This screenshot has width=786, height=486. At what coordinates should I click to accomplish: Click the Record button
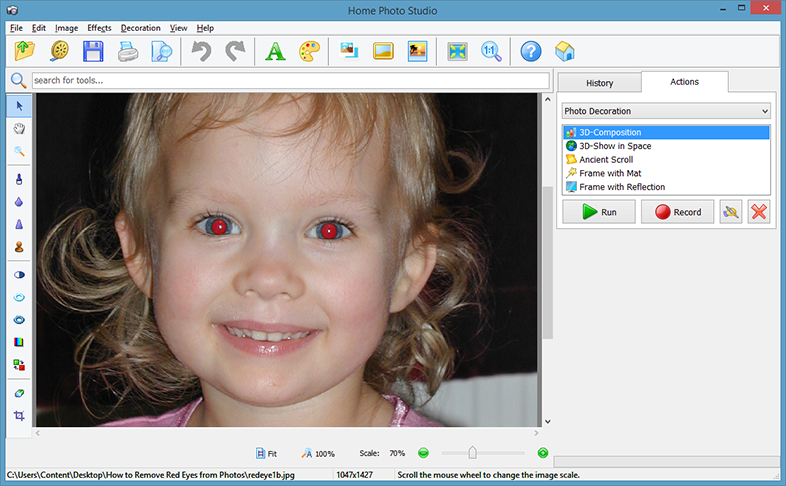click(677, 212)
